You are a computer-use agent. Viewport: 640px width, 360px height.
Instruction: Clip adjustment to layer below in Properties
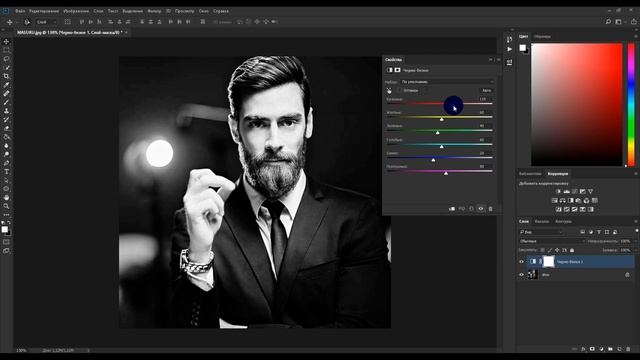coord(452,209)
